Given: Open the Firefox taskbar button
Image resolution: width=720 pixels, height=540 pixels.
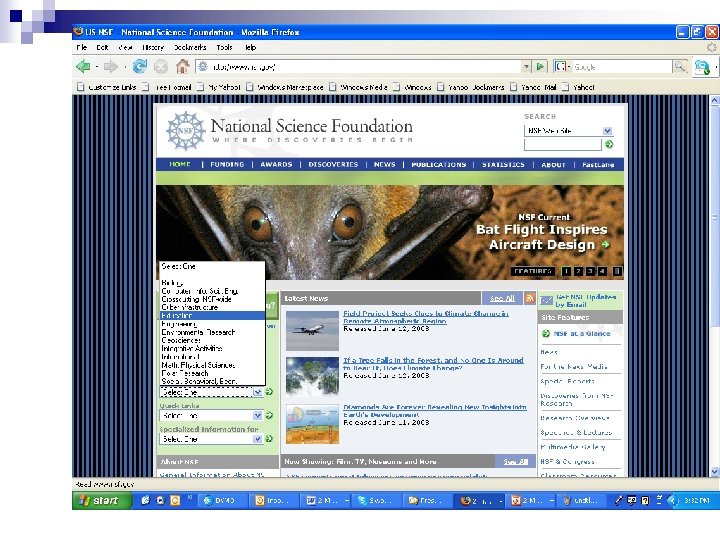Looking at the screenshot, I should [x=481, y=501].
